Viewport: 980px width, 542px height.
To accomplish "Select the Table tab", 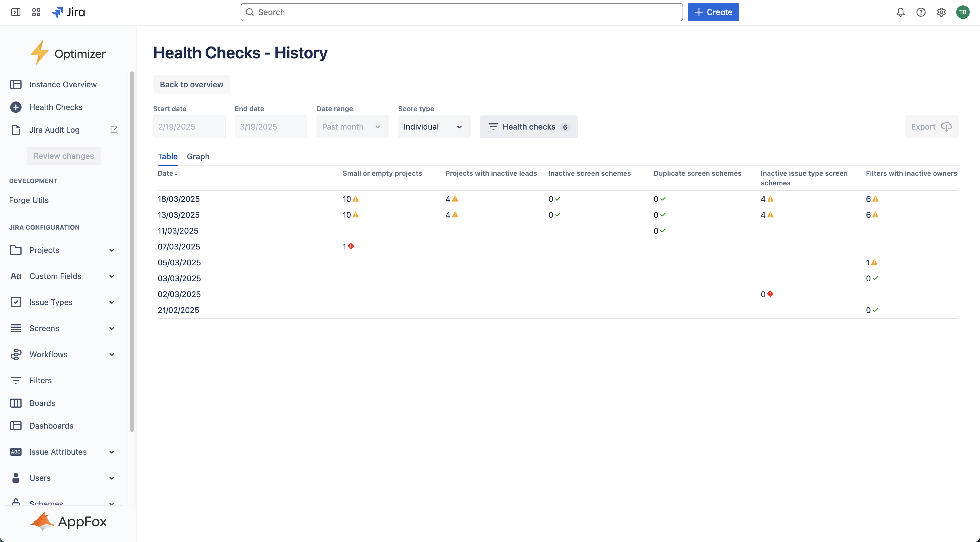I will [x=167, y=156].
